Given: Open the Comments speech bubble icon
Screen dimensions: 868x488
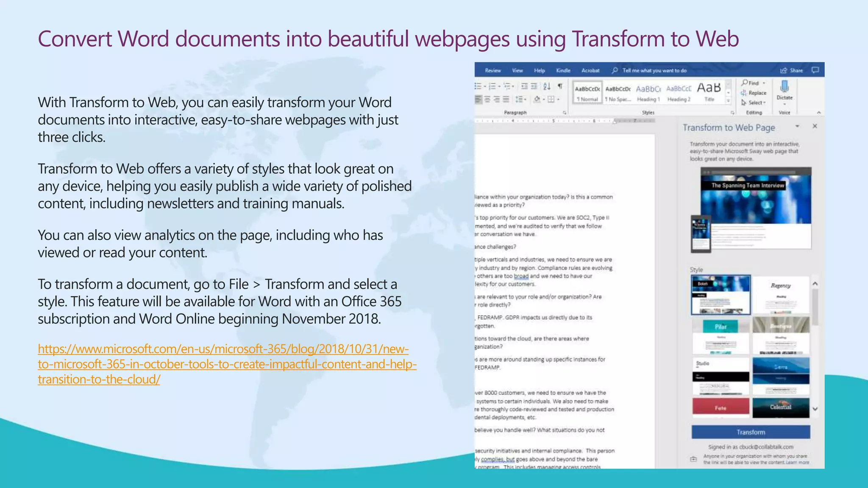Looking at the screenshot, I should (815, 70).
